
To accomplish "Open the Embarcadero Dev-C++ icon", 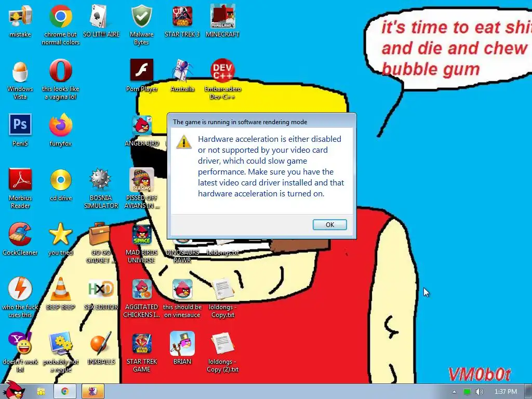I will pos(222,71).
